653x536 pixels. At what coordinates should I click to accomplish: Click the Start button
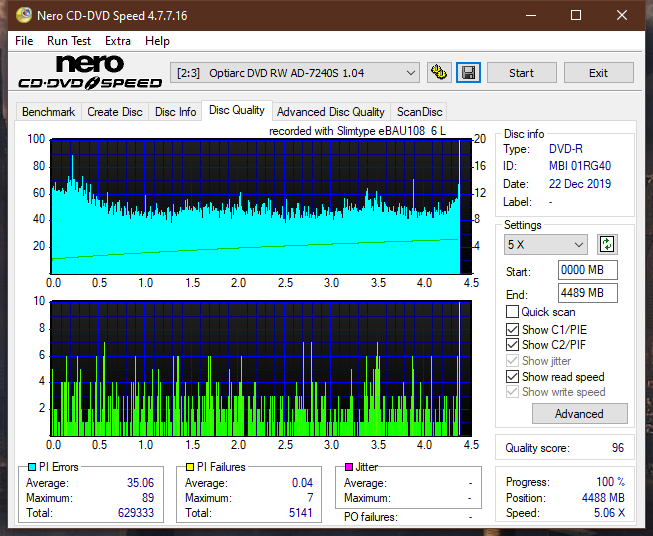coord(521,73)
